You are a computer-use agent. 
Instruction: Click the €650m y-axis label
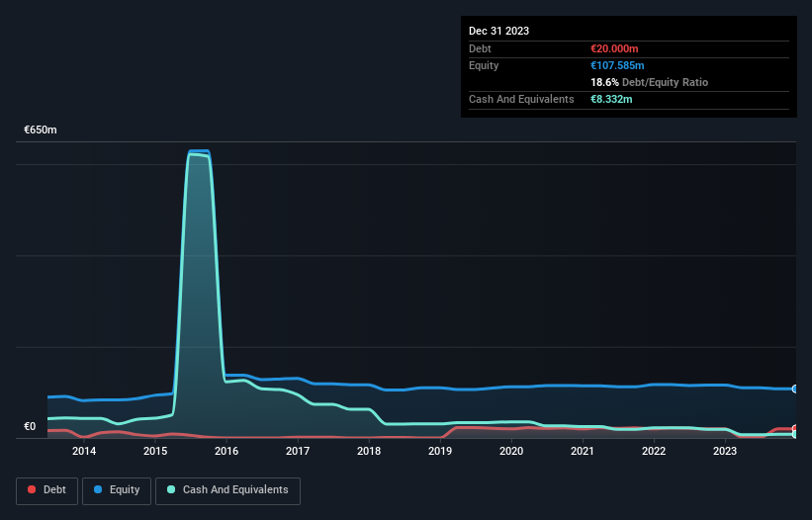41,130
